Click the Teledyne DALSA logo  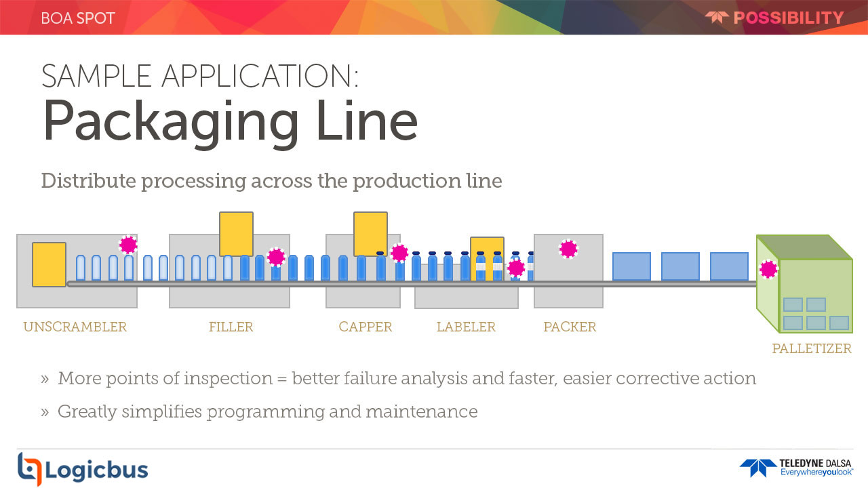click(796, 468)
